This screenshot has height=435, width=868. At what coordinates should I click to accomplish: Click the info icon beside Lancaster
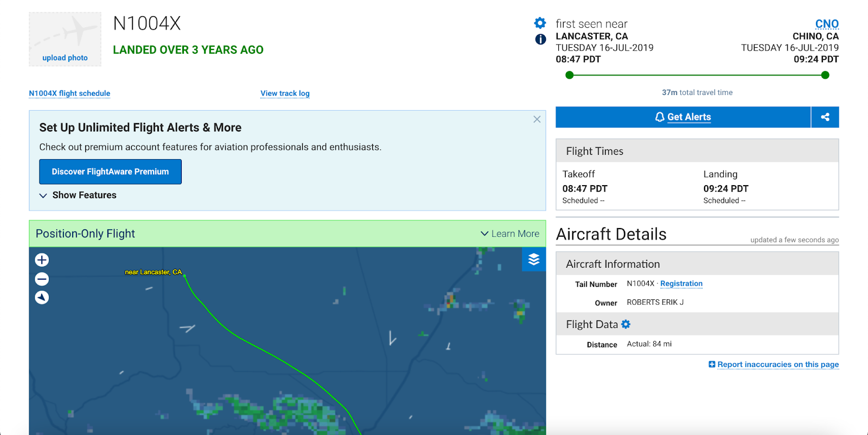point(540,39)
